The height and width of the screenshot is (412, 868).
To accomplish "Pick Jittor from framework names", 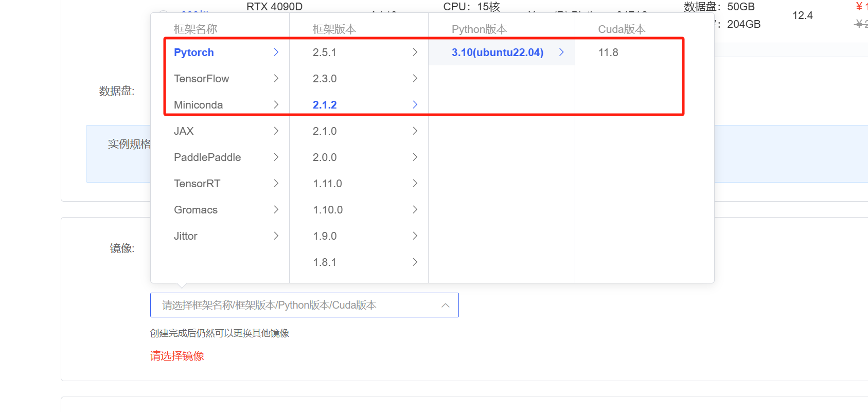I will click(x=186, y=236).
